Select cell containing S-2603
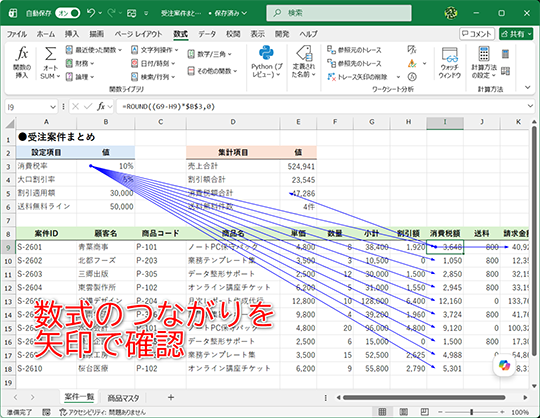 tap(46, 274)
